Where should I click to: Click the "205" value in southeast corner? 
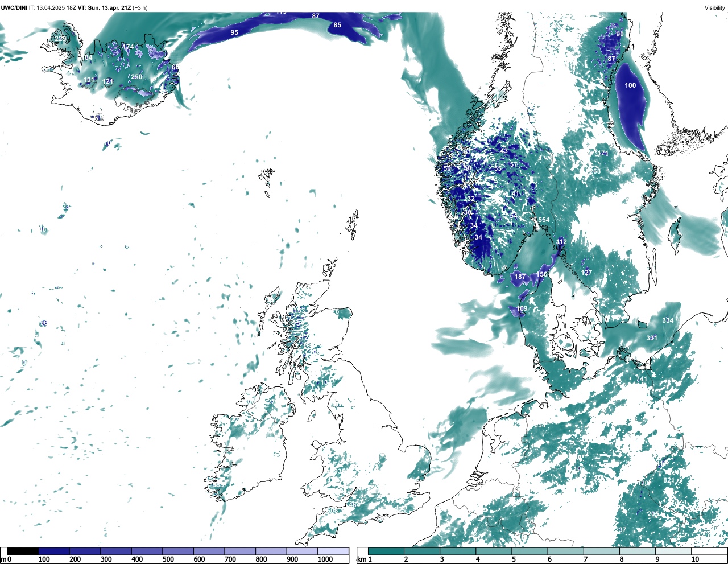pos(653,514)
